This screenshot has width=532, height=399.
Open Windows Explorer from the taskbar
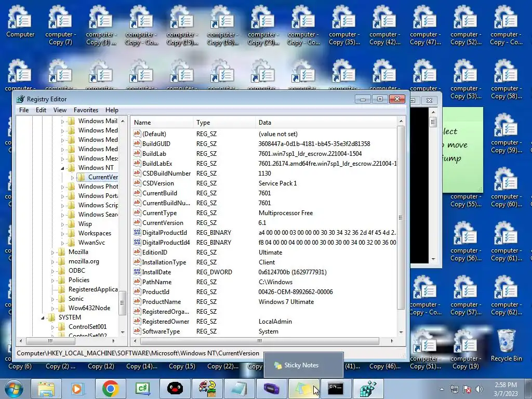point(46,389)
